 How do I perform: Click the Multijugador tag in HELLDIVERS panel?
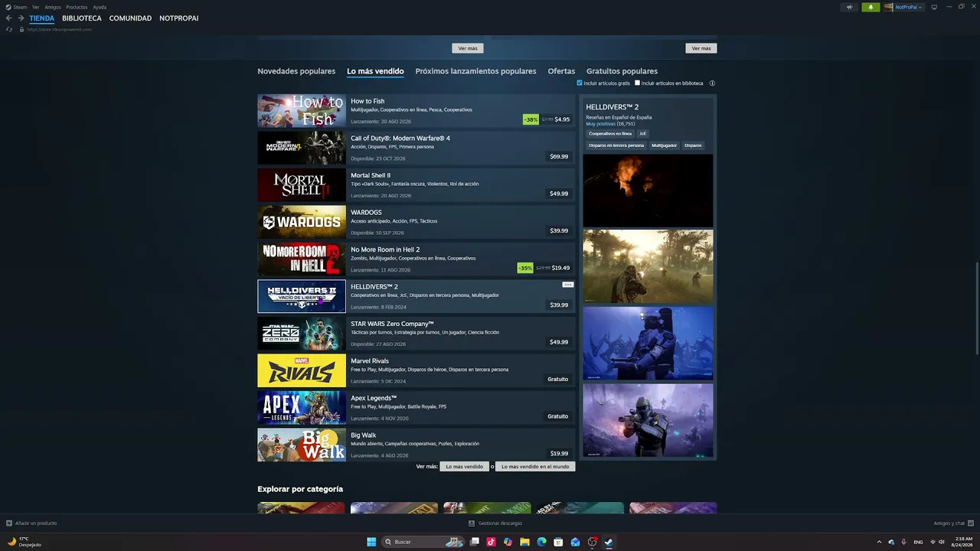pyautogui.click(x=664, y=145)
